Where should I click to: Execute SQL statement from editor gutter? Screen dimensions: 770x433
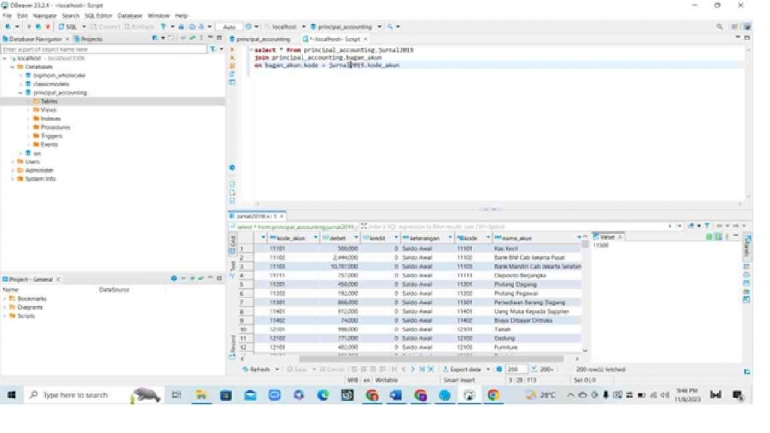click(x=232, y=50)
